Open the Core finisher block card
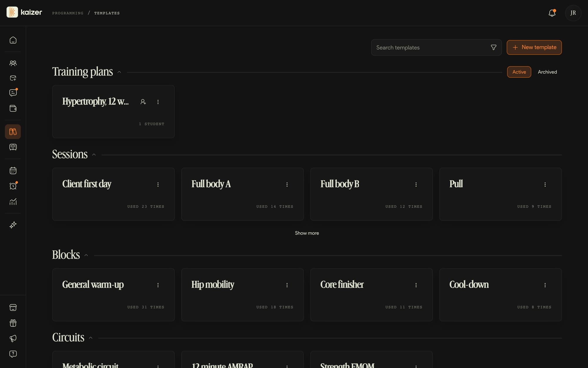The height and width of the screenshot is (368, 588). coord(372,295)
